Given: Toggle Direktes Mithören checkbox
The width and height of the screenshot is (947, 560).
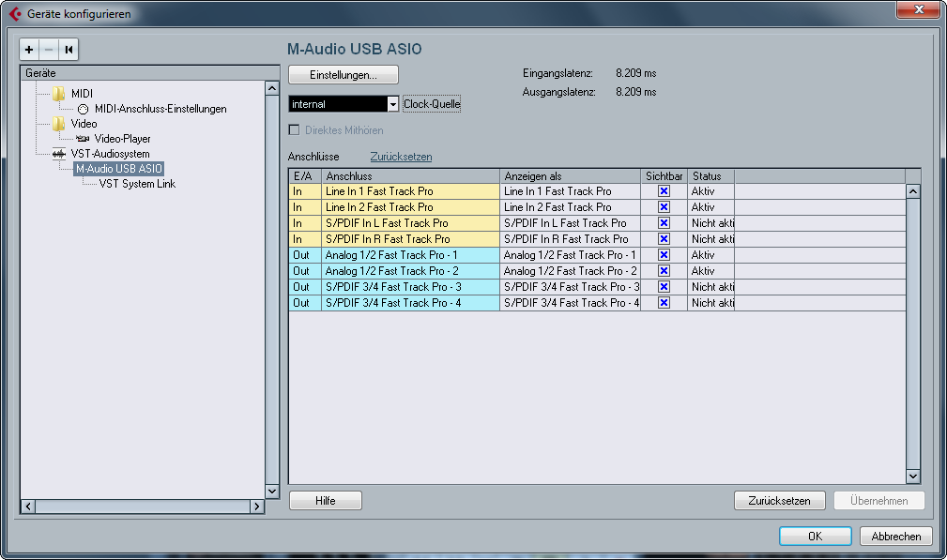Looking at the screenshot, I should click(294, 129).
